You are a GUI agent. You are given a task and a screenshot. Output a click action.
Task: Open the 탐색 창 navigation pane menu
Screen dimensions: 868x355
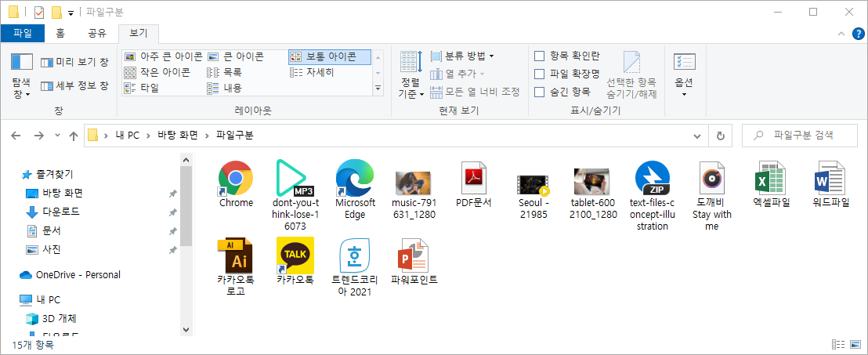pyautogui.click(x=22, y=77)
